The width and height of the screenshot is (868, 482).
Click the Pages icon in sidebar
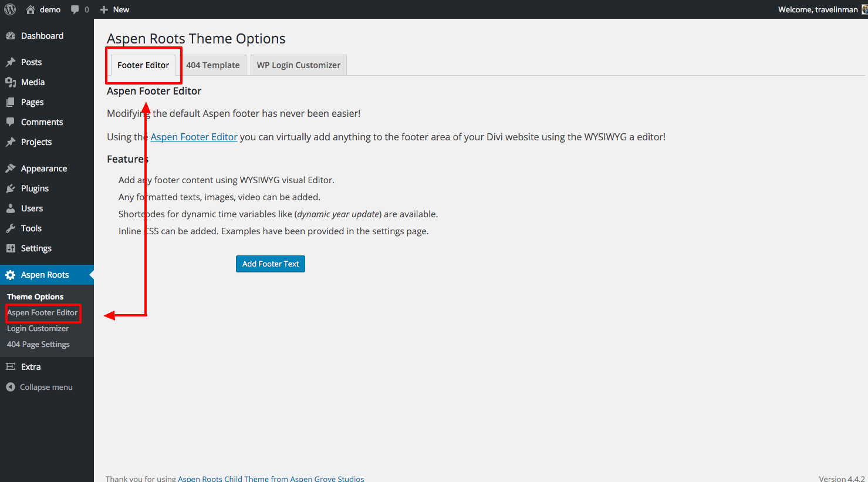tap(11, 102)
